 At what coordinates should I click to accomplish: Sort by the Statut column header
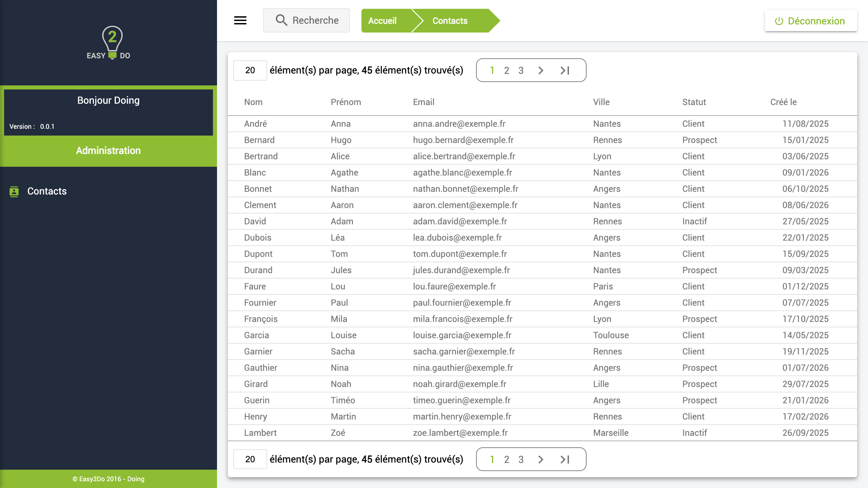click(x=694, y=102)
